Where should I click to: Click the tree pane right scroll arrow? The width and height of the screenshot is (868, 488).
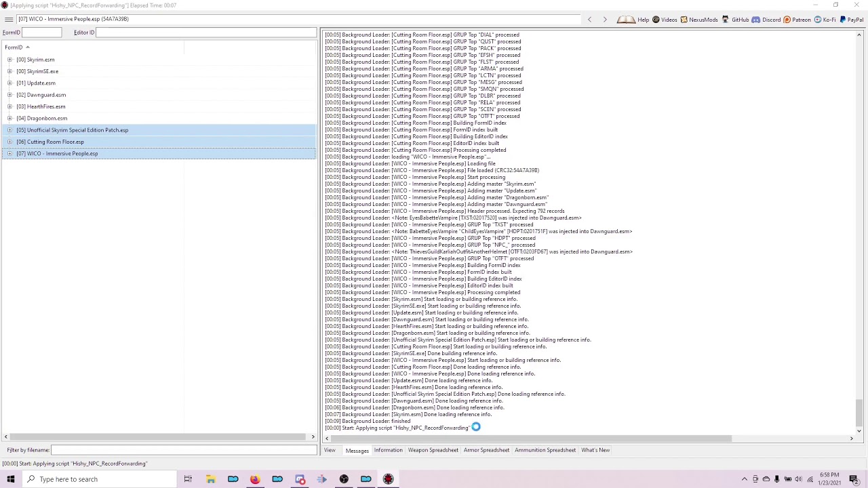313,437
